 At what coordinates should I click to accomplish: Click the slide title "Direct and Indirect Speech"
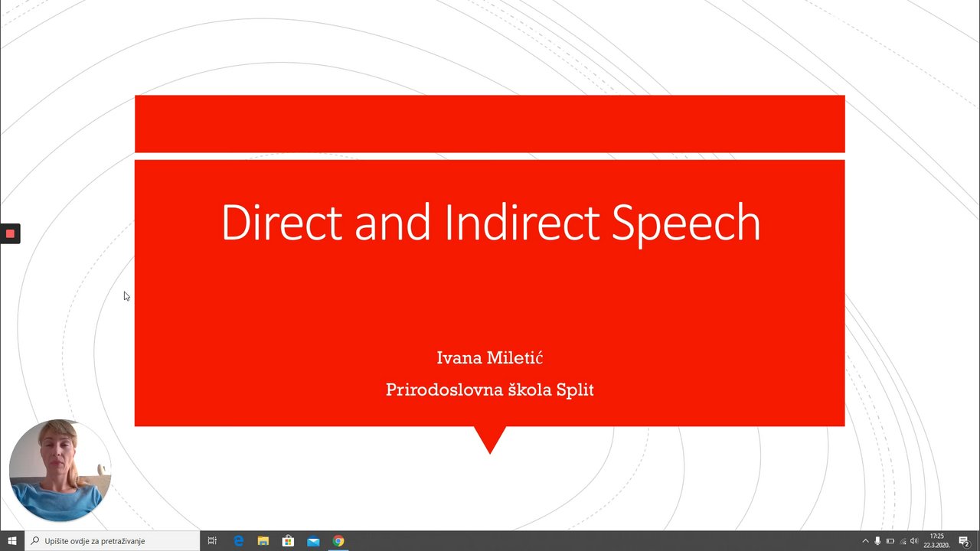(490, 223)
